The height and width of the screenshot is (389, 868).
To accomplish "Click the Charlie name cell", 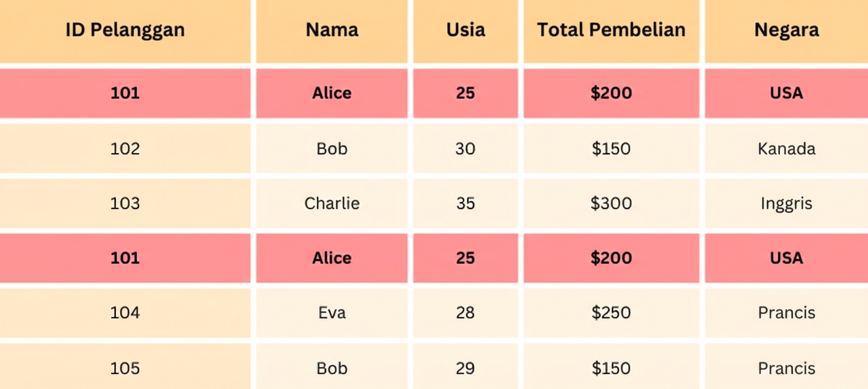I will coord(332,203).
